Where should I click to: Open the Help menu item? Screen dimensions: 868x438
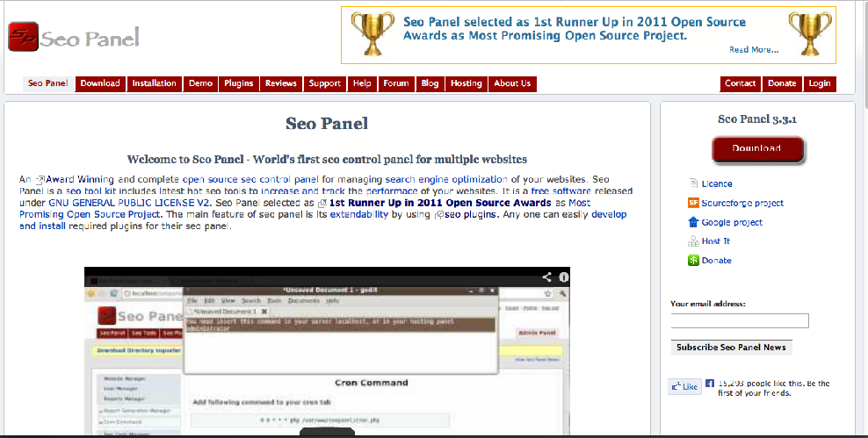(x=362, y=83)
